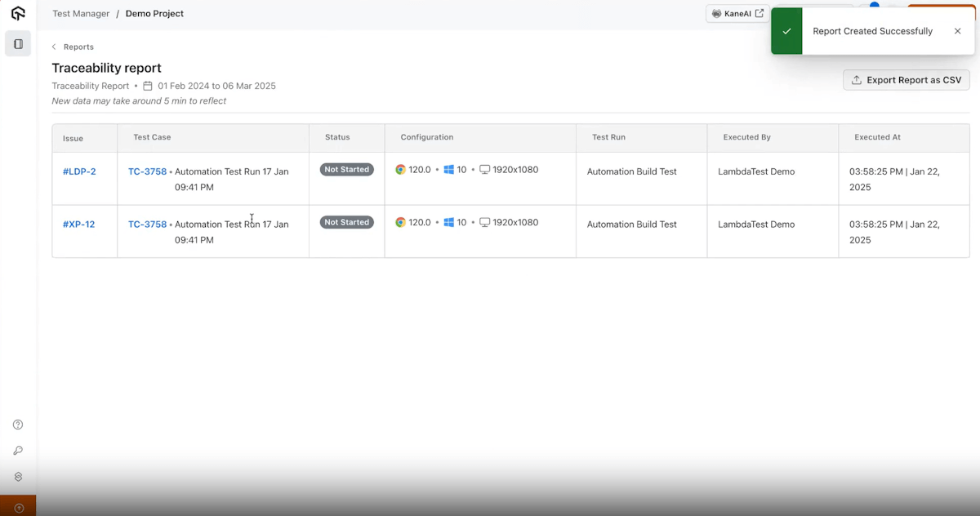The width and height of the screenshot is (980, 516).
Task: Click execution timestamp in #XP-12 row
Action: coord(895,232)
